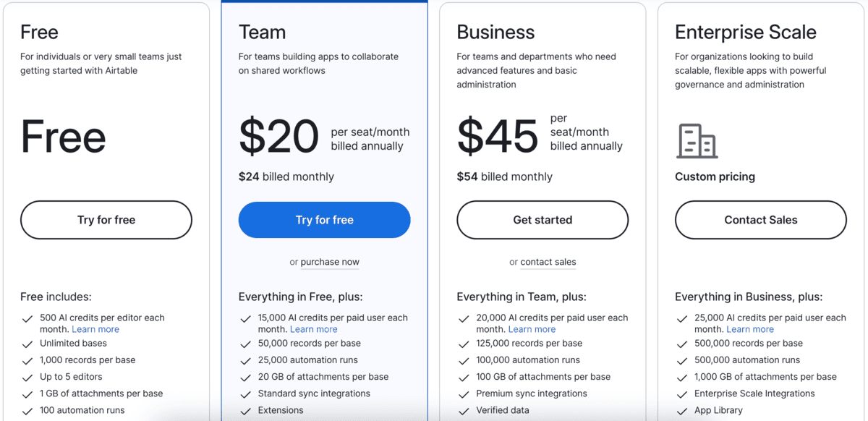
Task: Open Learn more for the 25,000 AI credits
Action: pos(750,329)
